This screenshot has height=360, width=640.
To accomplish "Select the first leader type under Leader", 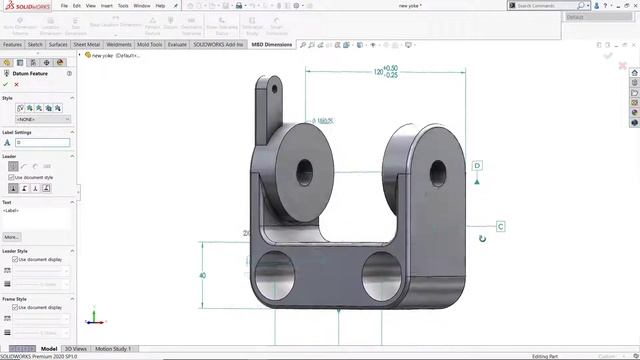I will [x=13, y=166].
